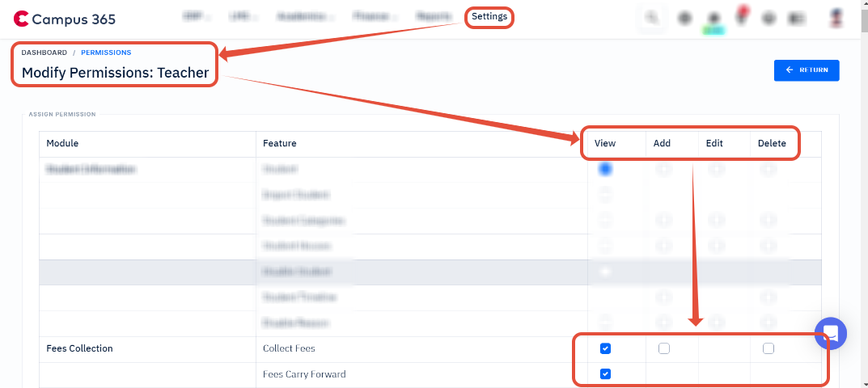Uncheck View for Fees Carry Forward
Viewport: 868px width, 388px height.
[x=605, y=374]
